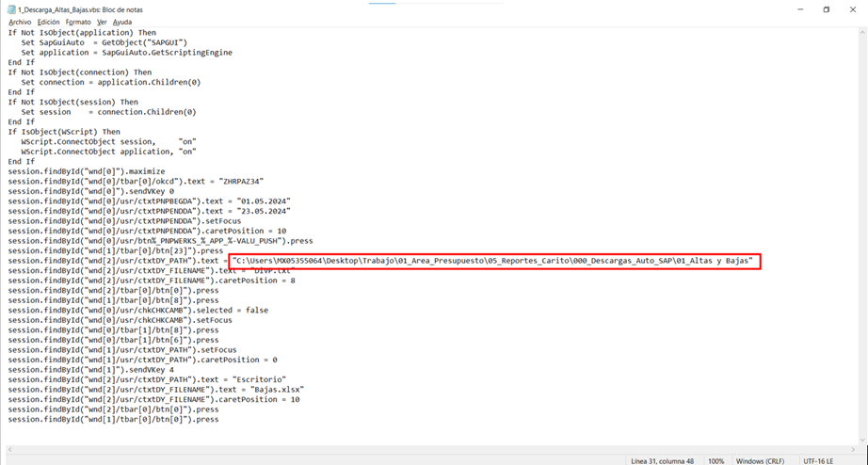868x465 pixels.
Task: Open the Edición menu
Action: 48,22
